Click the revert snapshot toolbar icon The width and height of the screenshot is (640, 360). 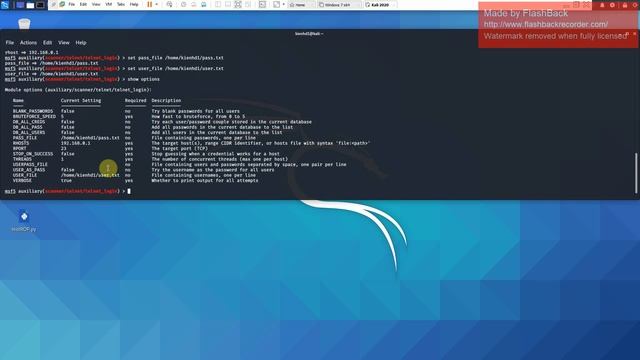(x=193, y=4)
